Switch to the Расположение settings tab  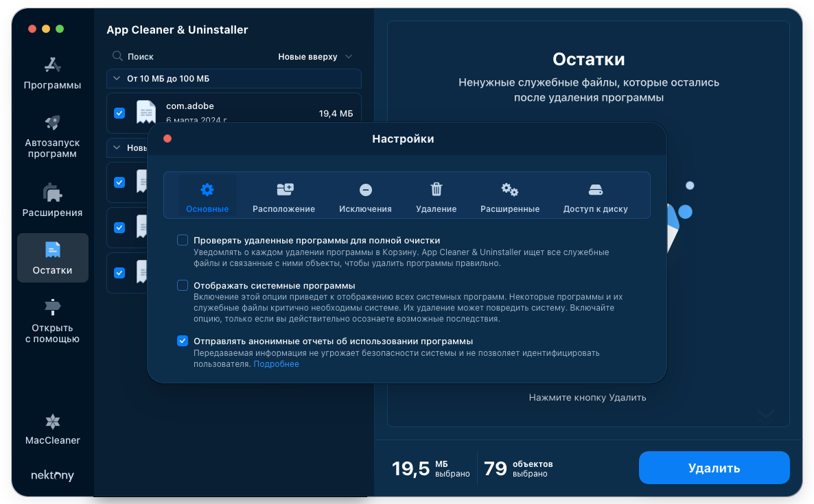pyautogui.click(x=283, y=196)
